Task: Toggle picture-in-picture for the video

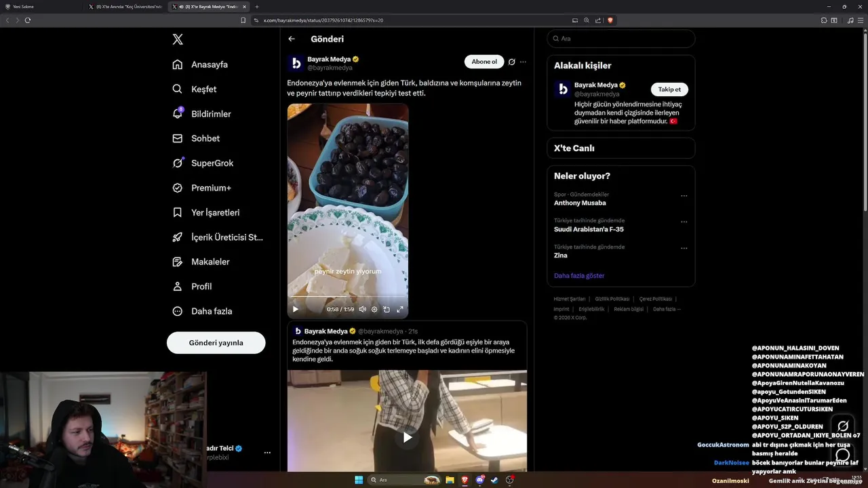Action: (387, 309)
